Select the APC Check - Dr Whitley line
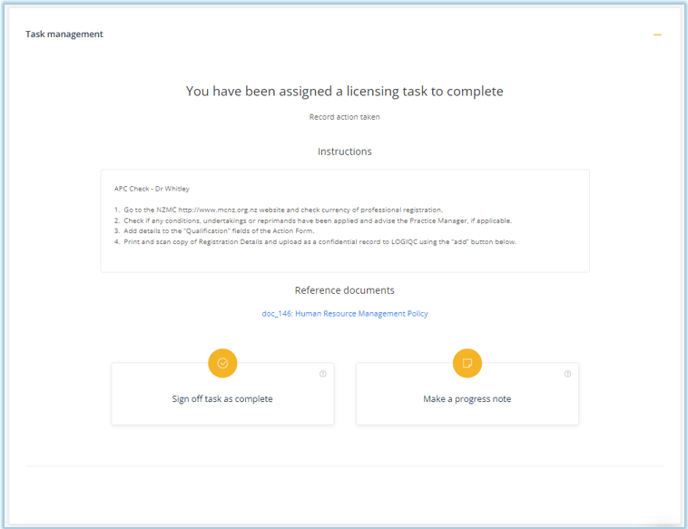 click(152, 189)
